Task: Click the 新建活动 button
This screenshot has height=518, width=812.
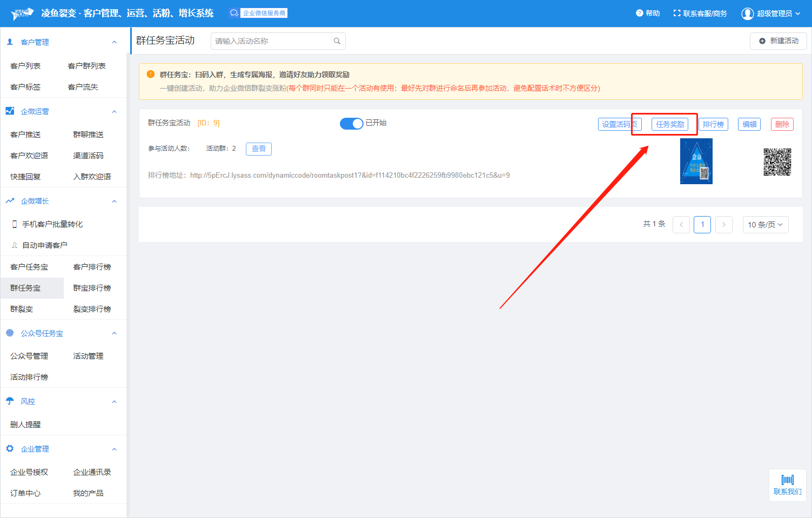Action: point(778,41)
